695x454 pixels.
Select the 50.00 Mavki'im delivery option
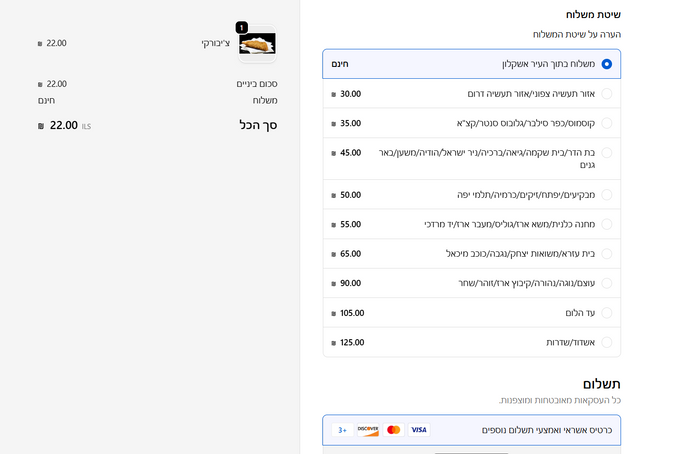[606, 195]
